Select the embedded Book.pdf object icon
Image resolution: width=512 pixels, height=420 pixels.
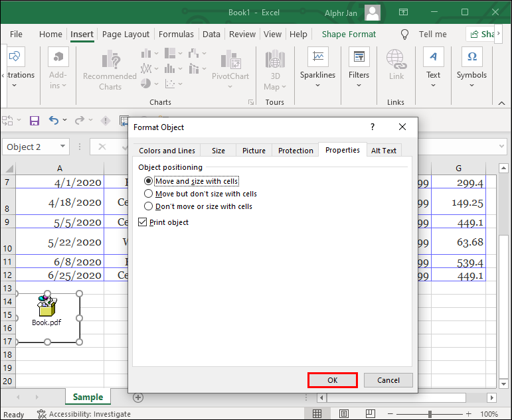47,307
